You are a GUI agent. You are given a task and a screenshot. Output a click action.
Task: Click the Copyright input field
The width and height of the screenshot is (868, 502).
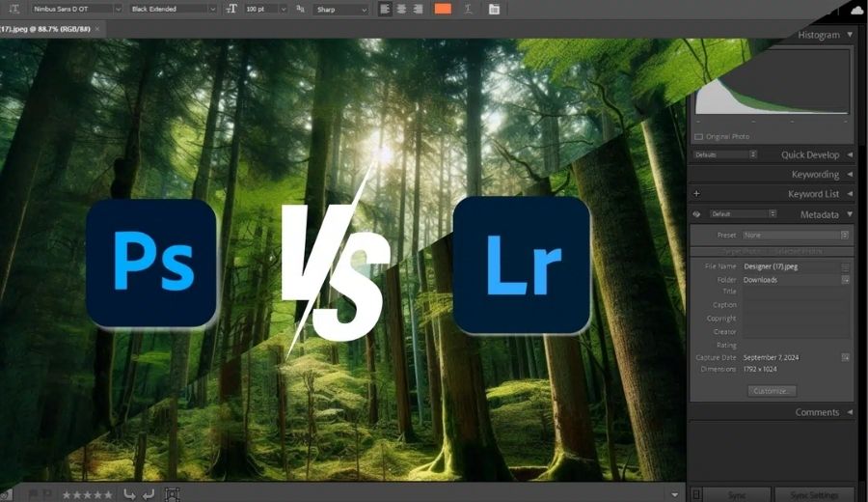click(796, 319)
